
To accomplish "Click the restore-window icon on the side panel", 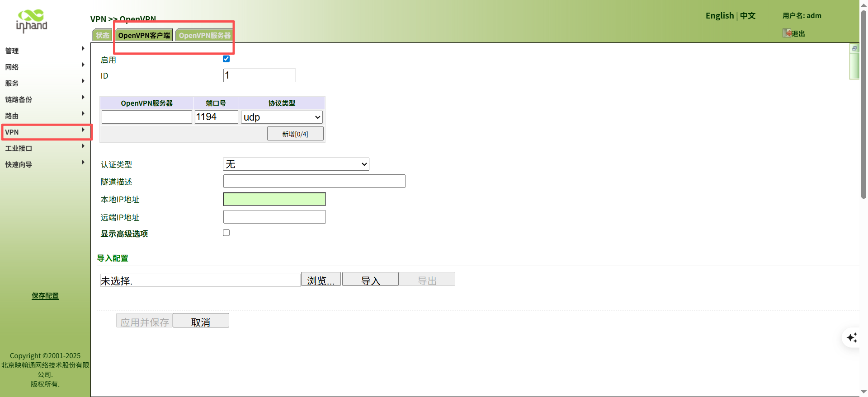I will (x=854, y=48).
